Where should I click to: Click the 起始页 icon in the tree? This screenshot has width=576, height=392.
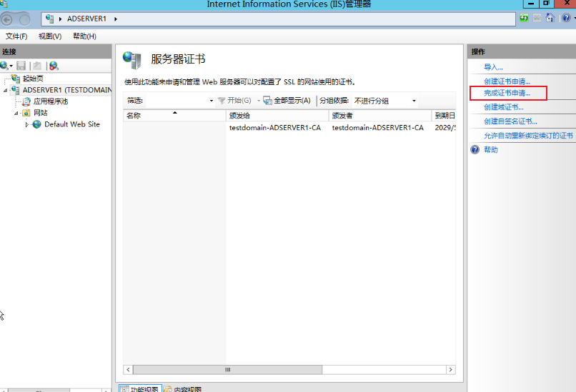click(16, 78)
